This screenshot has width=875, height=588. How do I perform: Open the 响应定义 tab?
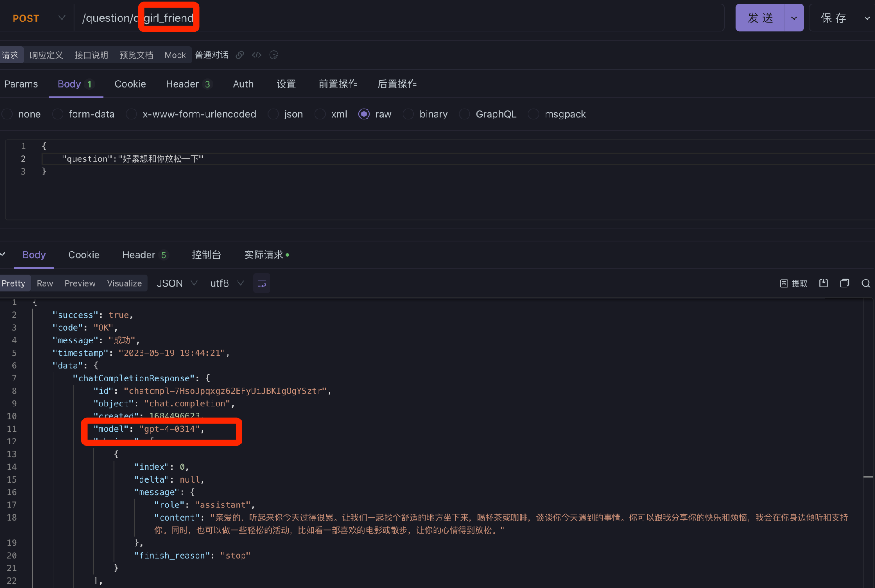[x=46, y=55]
